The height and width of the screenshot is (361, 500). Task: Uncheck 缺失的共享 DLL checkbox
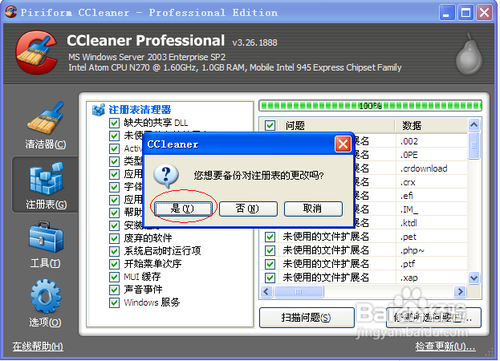(x=114, y=123)
